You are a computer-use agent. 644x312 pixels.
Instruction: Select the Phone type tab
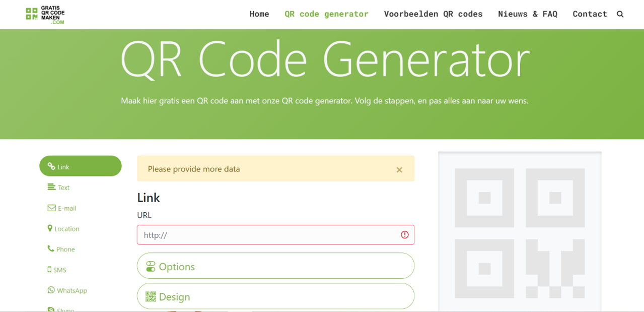point(61,249)
